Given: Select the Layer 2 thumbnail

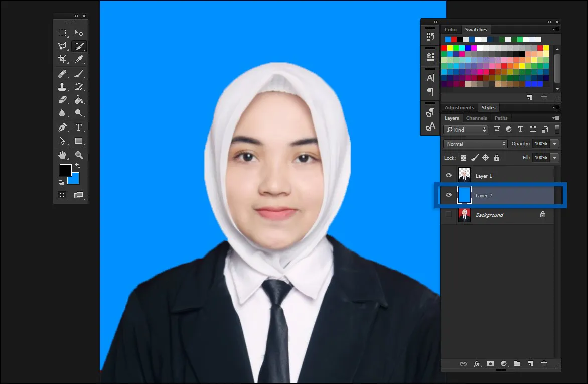Looking at the screenshot, I should 464,195.
